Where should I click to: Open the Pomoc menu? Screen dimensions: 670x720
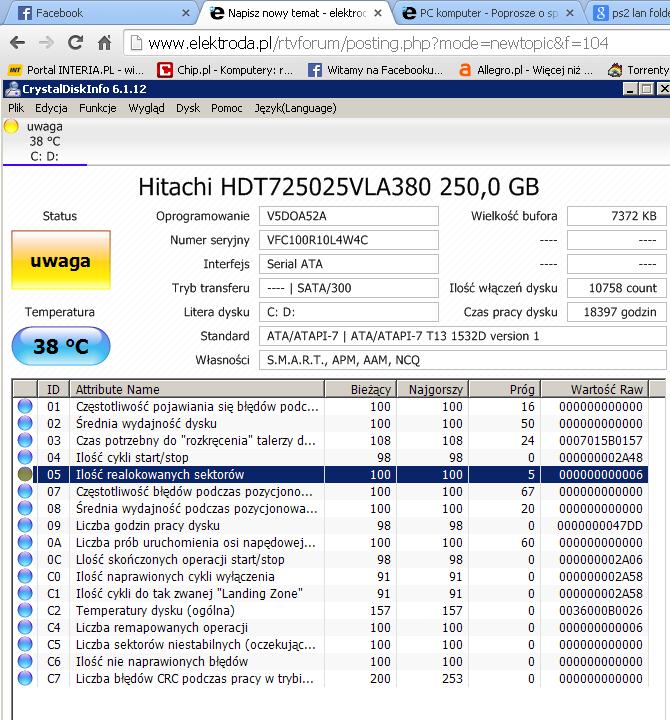click(227, 108)
